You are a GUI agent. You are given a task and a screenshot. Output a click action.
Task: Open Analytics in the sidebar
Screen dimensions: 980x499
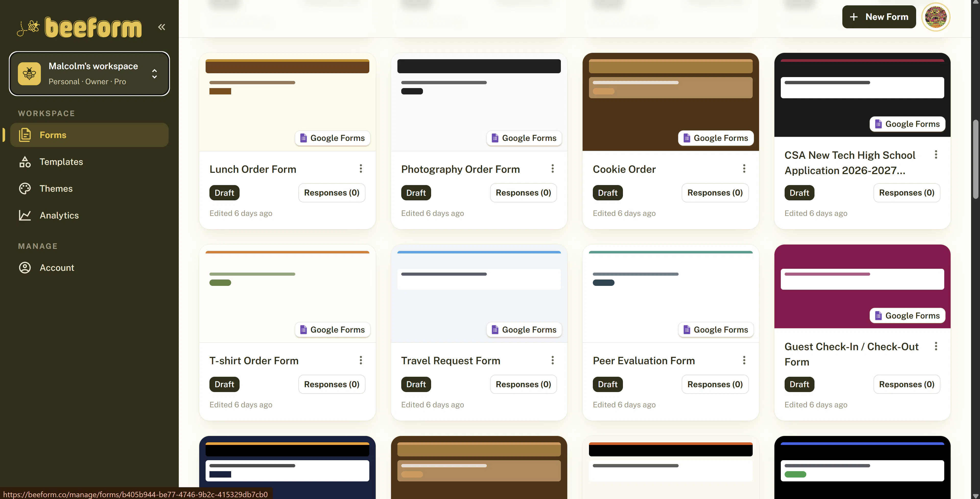pyautogui.click(x=89, y=215)
